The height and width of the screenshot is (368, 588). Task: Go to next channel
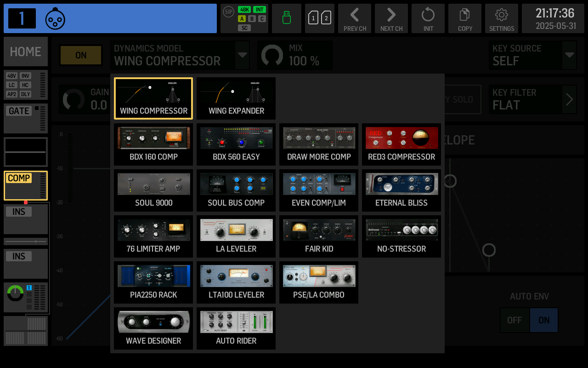pyautogui.click(x=391, y=18)
